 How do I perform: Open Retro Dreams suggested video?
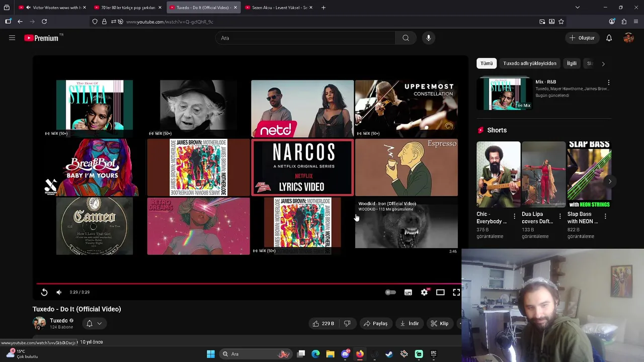(x=198, y=226)
